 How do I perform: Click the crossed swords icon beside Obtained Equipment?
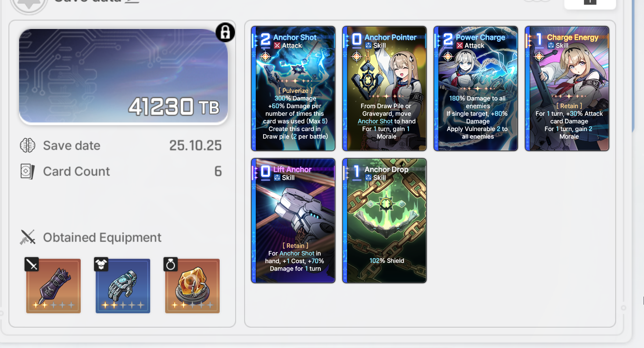pos(28,237)
